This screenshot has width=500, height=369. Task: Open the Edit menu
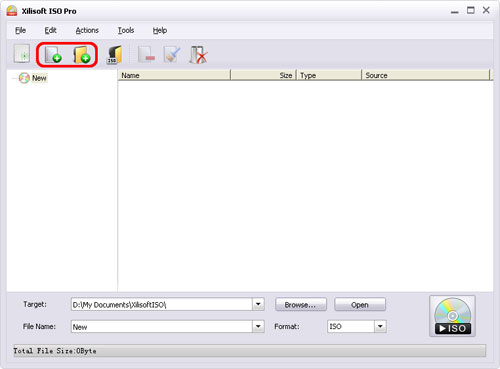click(x=50, y=30)
